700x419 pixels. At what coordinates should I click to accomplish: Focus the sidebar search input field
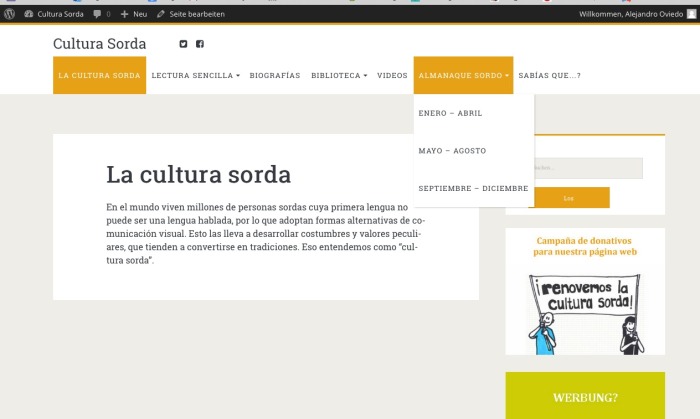[x=588, y=168]
